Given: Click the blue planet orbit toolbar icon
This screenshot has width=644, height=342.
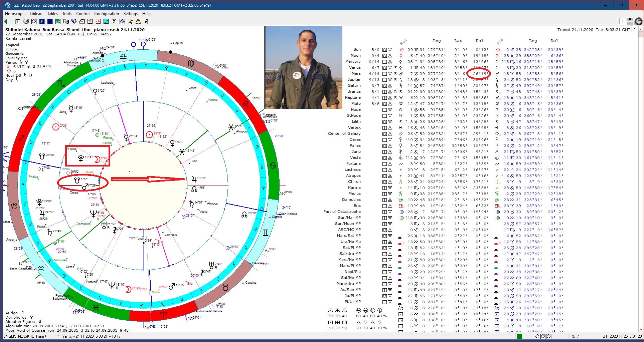Looking at the screenshot, I should pyautogui.click(x=42, y=21).
